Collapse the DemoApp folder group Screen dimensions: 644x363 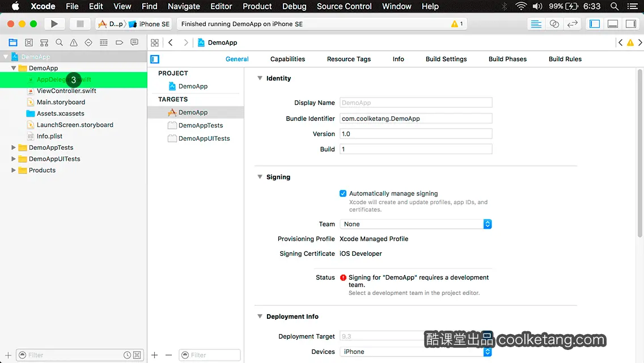coord(14,68)
